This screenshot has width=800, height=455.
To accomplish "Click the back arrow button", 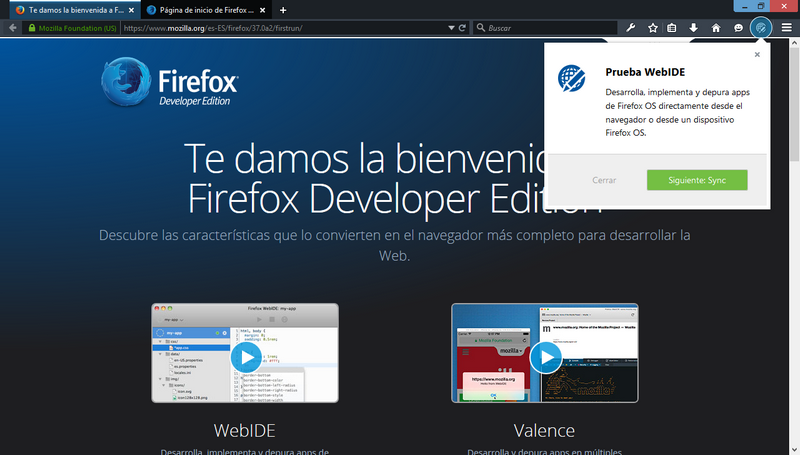I will pos(13,28).
